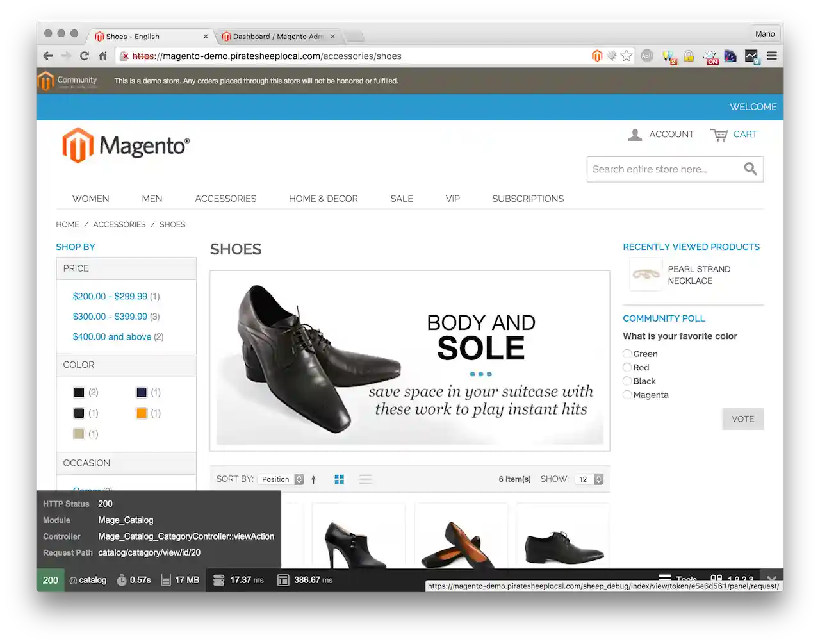Open the Women navigation menu
The height and width of the screenshot is (644, 820).
pyautogui.click(x=90, y=199)
